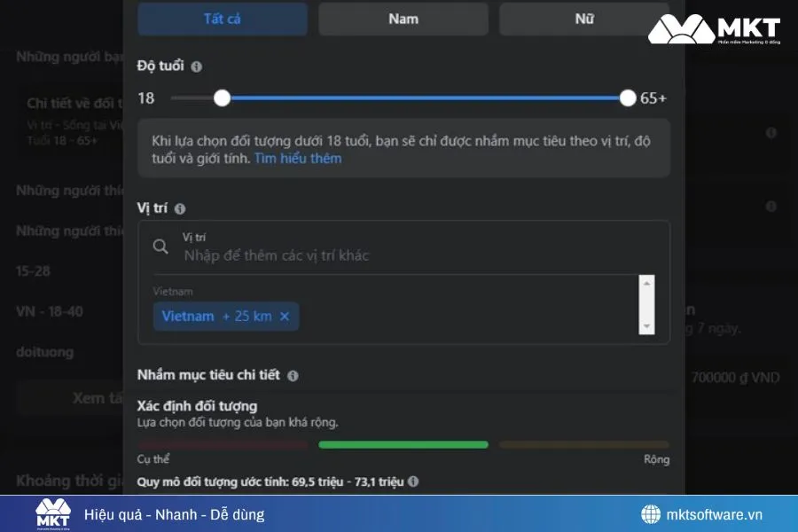Click the info icon after Quy mô đối tượng ước tính

pyautogui.click(x=412, y=481)
